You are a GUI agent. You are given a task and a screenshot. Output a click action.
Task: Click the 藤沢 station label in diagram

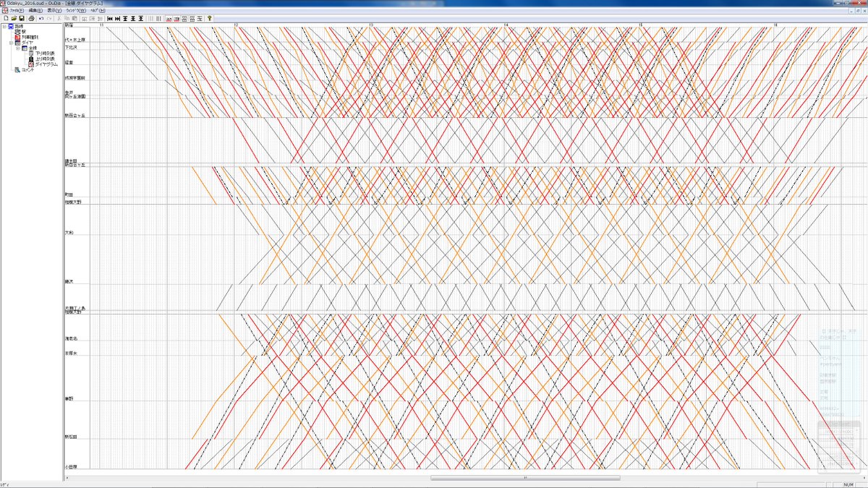(69, 281)
